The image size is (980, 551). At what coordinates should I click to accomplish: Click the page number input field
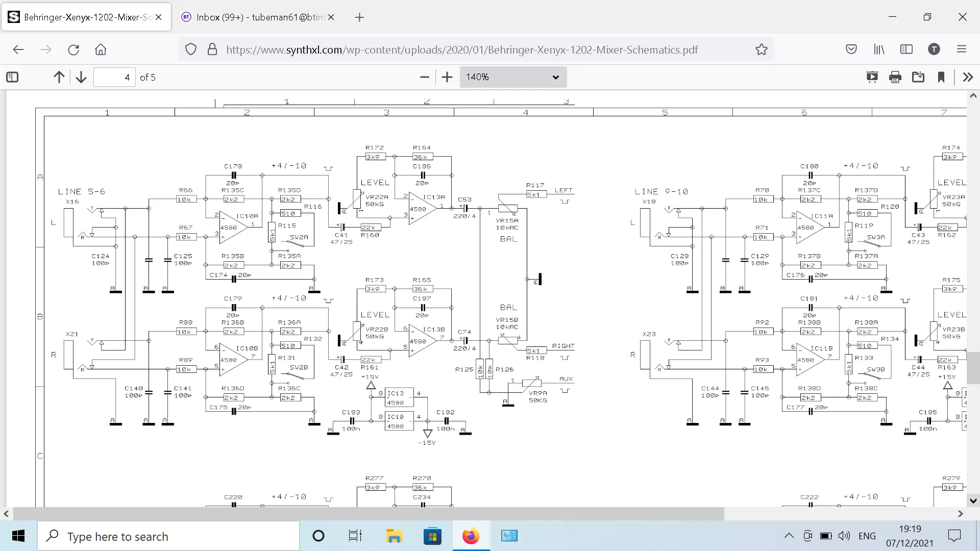[x=114, y=77]
